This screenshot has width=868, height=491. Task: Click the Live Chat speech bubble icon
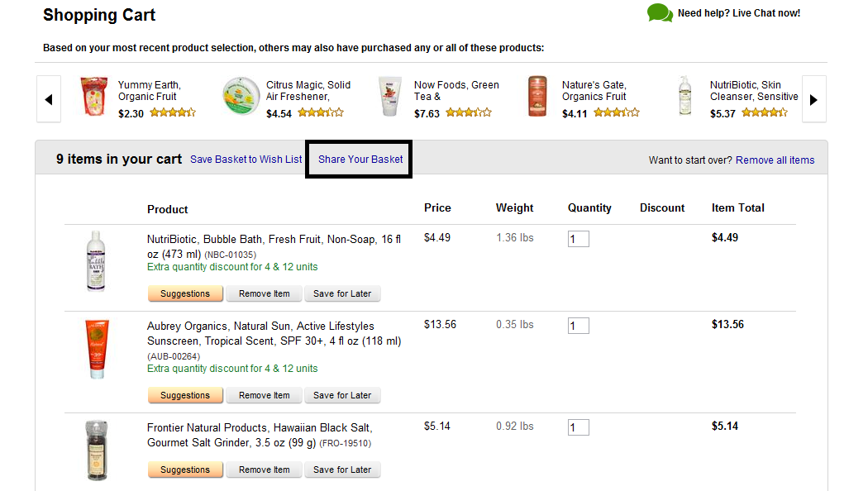(659, 13)
